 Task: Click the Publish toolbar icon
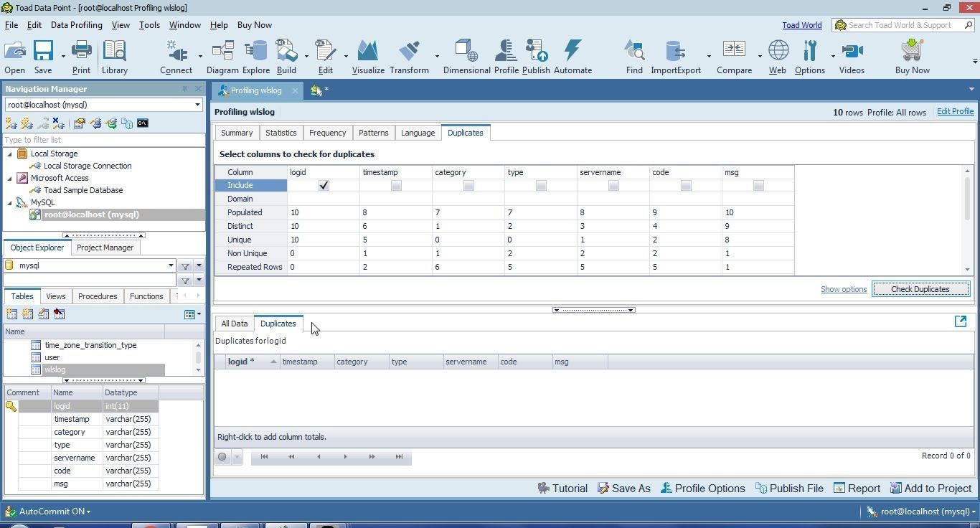pyautogui.click(x=536, y=57)
